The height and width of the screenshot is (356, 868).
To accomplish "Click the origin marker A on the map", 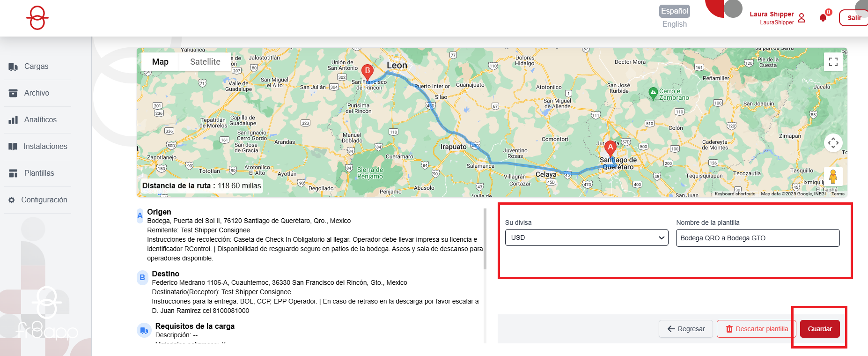I will (610, 148).
